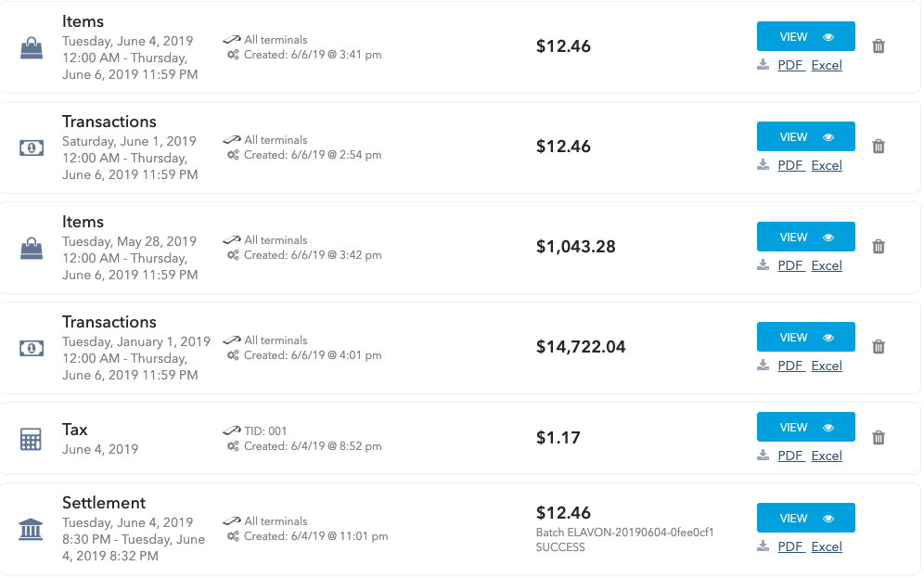View the $12.46 Transactions report
Image resolution: width=924 pixels, height=578 pixels.
pyautogui.click(x=805, y=136)
